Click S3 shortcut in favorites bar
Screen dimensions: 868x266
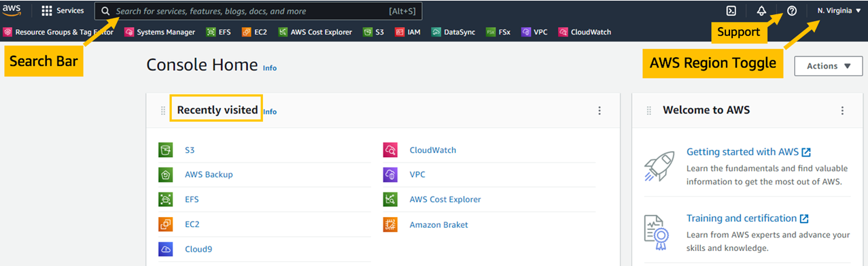tap(373, 32)
